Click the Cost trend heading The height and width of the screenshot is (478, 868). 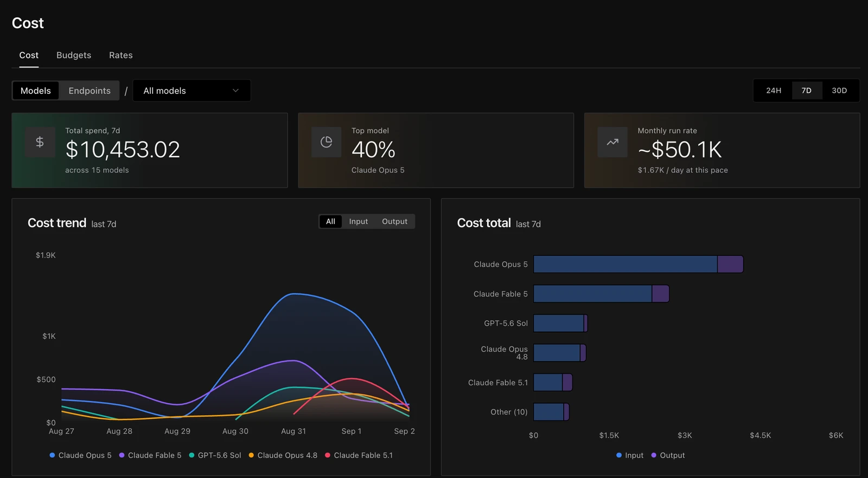(x=57, y=223)
